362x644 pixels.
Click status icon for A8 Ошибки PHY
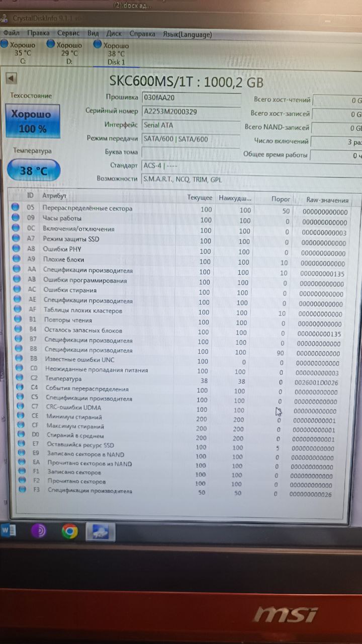16,249
